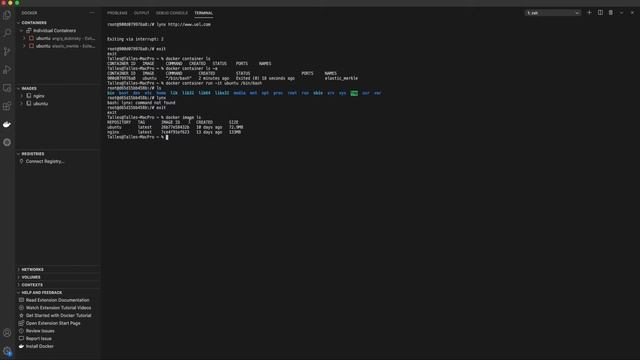
Task: Click the ubuntu image icon under Images
Action: click(29, 104)
